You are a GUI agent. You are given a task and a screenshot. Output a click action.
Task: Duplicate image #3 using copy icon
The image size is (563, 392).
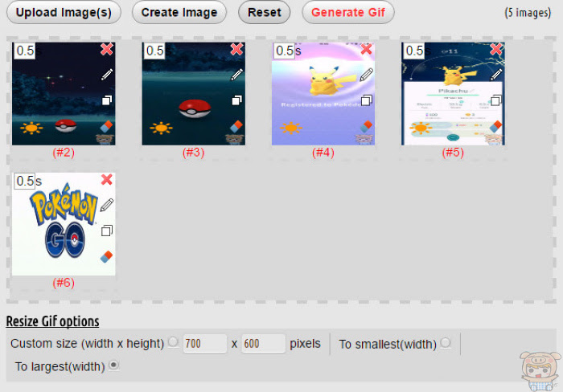[237, 100]
